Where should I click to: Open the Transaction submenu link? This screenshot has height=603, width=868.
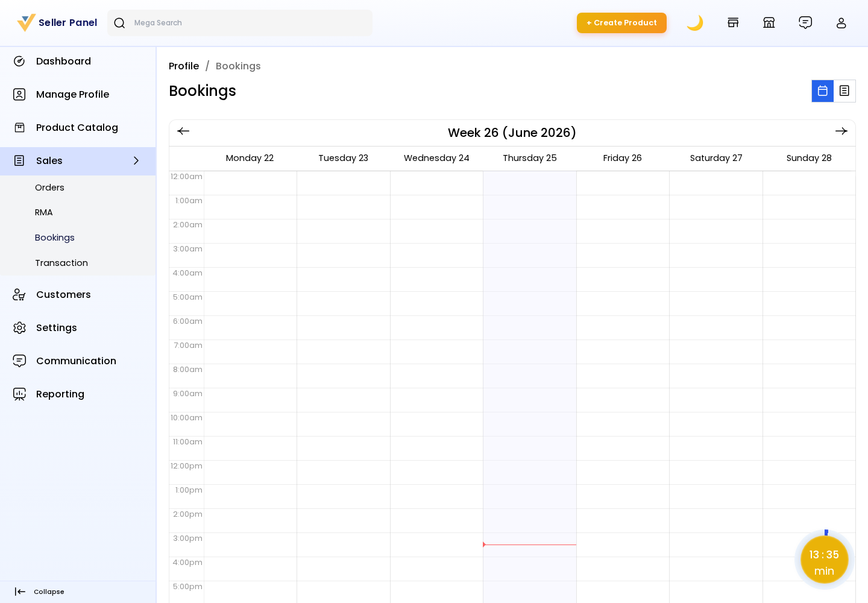(61, 263)
